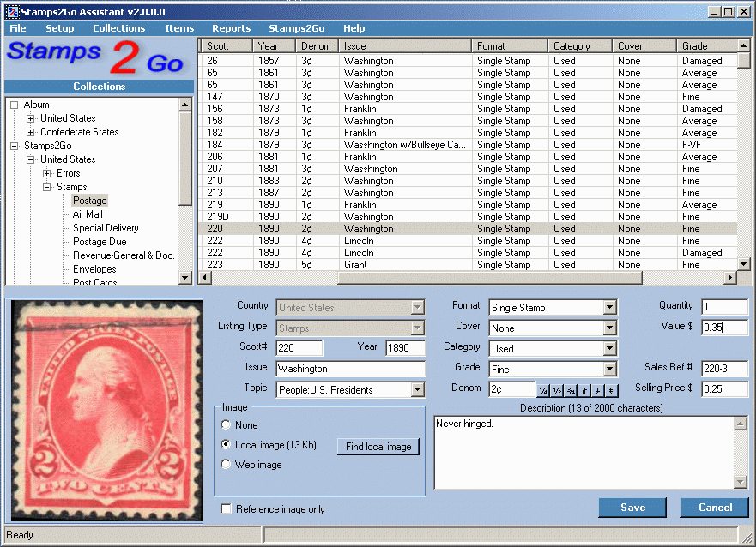Viewport: 756px width, 547px height.
Task: Collapse the Album tree node
Action: point(15,105)
